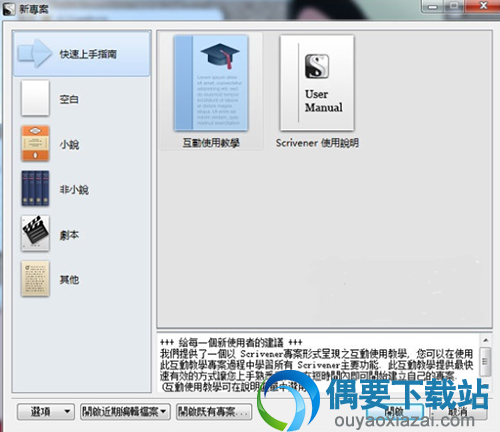Click the description box scrollbar thumb
The height and width of the screenshot is (432, 500).
point(485,361)
